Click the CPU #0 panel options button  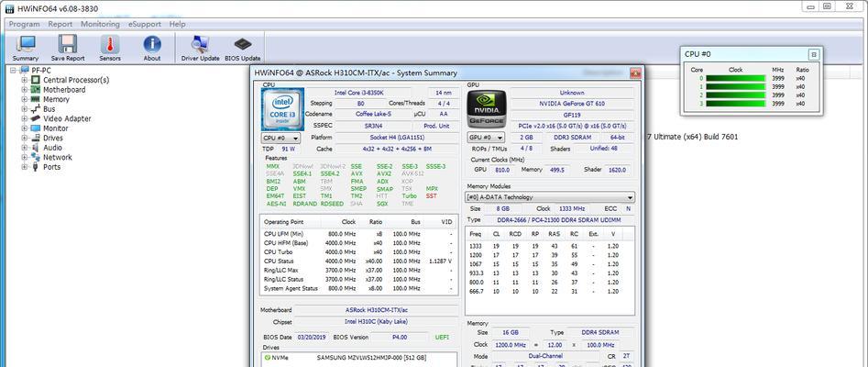pyautogui.click(x=813, y=54)
